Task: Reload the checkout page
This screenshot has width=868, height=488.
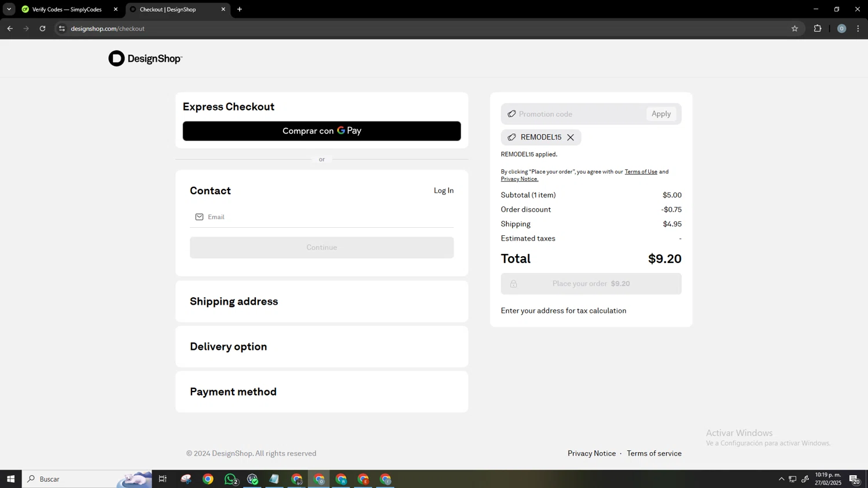Action: tap(42, 28)
